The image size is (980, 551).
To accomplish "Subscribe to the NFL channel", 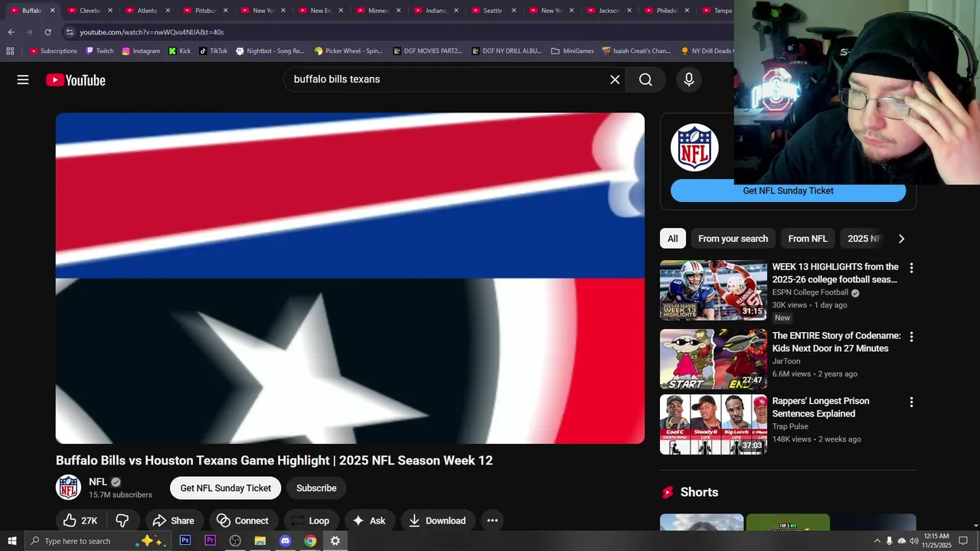I will click(316, 488).
